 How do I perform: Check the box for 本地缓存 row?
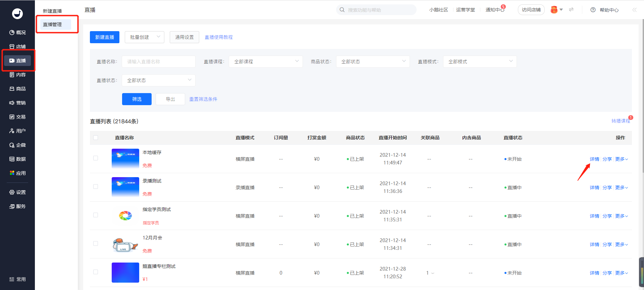96,158
